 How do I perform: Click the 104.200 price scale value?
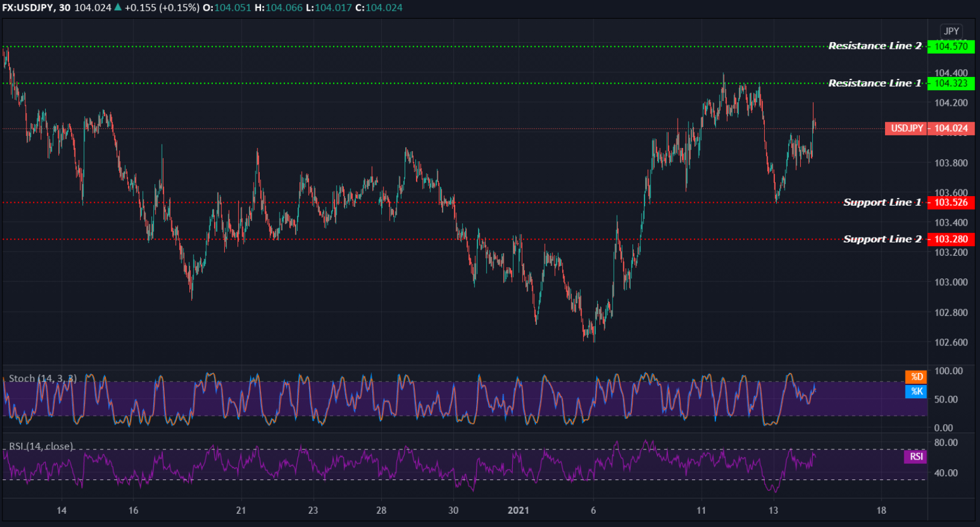pyautogui.click(x=951, y=103)
